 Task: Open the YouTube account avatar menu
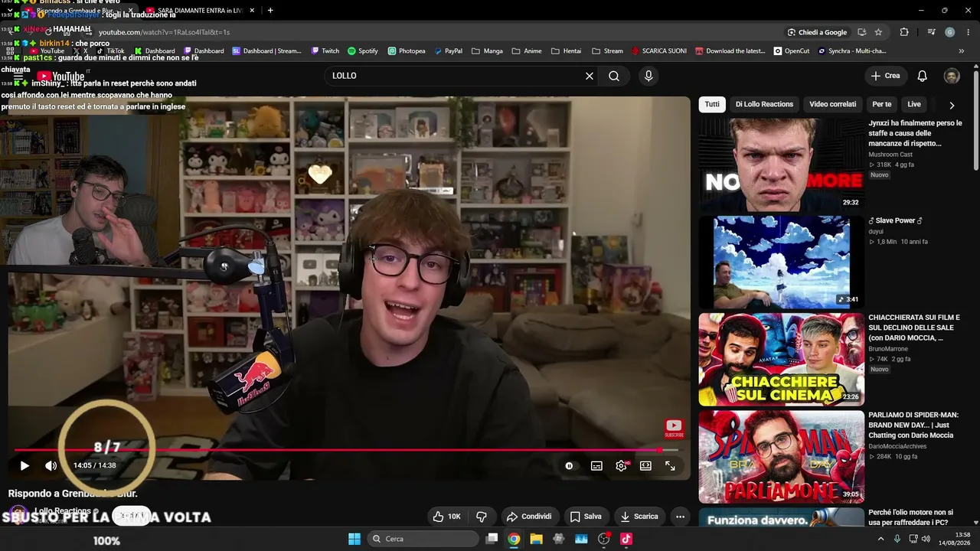pos(952,76)
